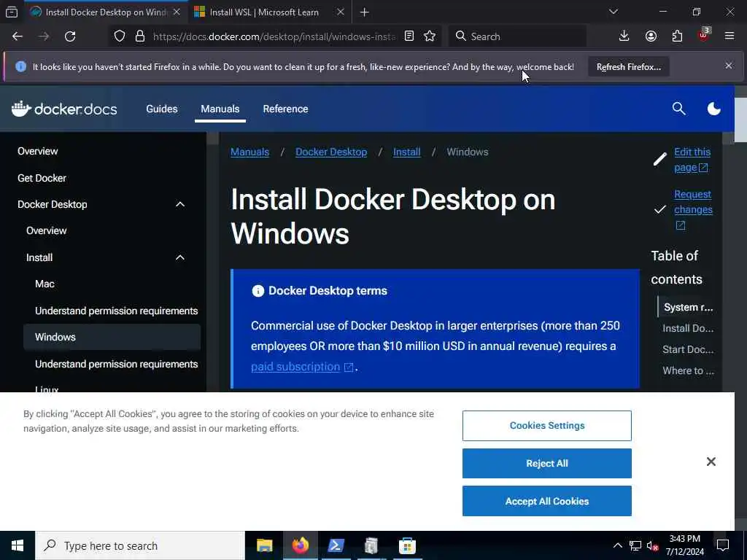The width and height of the screenshot is (747, 560).
Task: Open Overview under Docker Desktop in sidebar
Action: tap(46, 230)
